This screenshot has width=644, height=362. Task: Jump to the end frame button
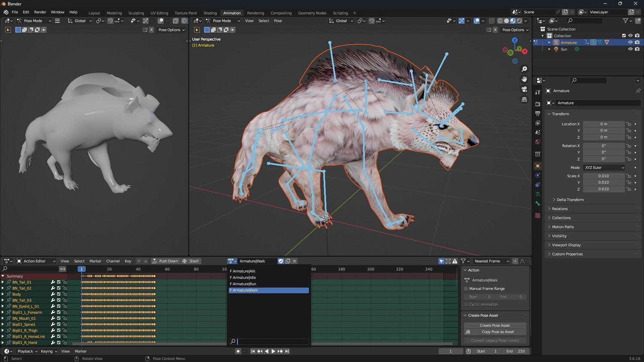[x=287, y=351]
